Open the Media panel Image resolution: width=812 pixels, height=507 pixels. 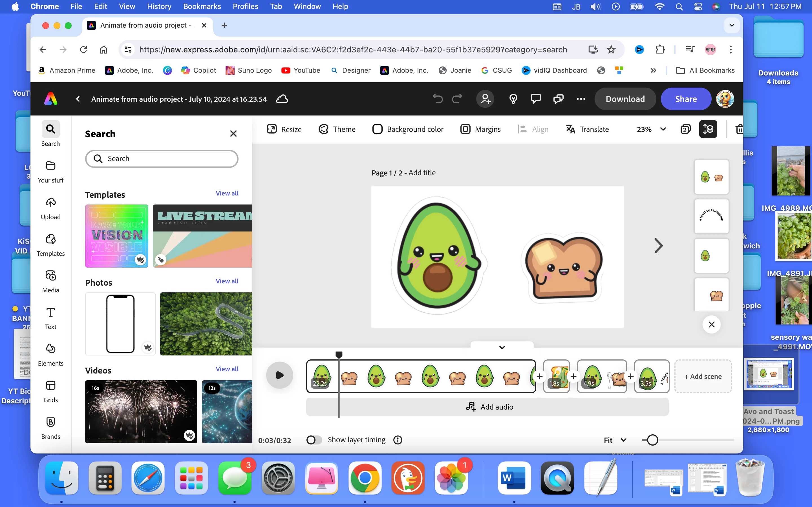pos(50,281)
